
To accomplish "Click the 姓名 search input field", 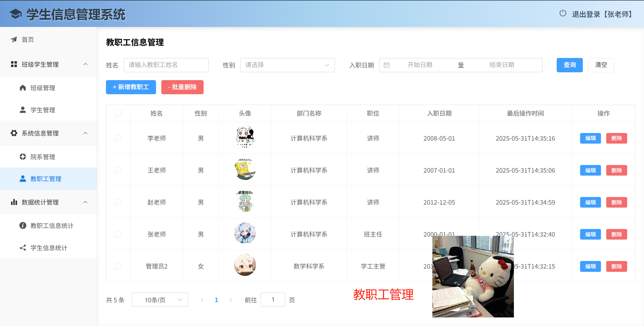I will [x=166, y=65].
